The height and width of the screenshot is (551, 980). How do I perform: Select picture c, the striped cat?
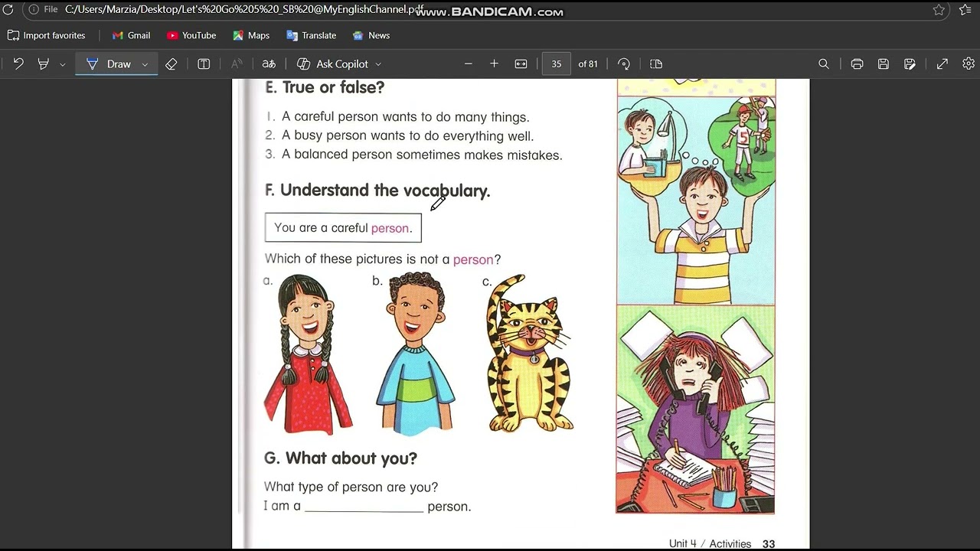tap(530, 354)
